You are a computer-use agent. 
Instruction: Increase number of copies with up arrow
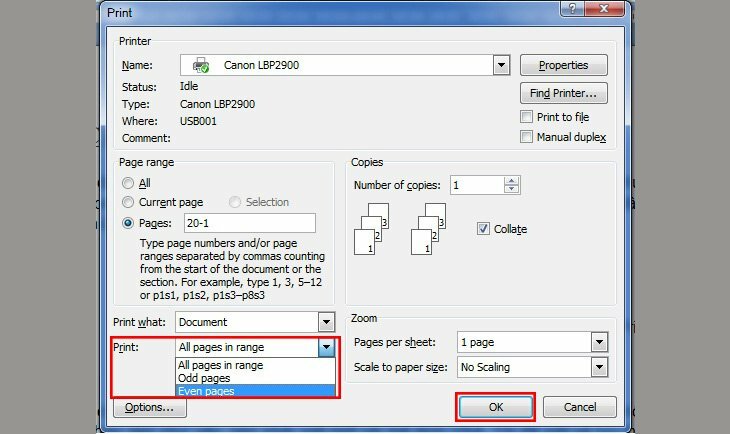pos(512,181)
